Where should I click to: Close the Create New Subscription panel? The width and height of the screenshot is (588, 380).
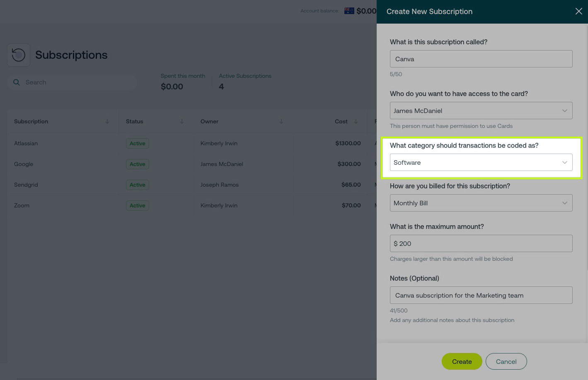pyautogui.click(x=578, y=12)
